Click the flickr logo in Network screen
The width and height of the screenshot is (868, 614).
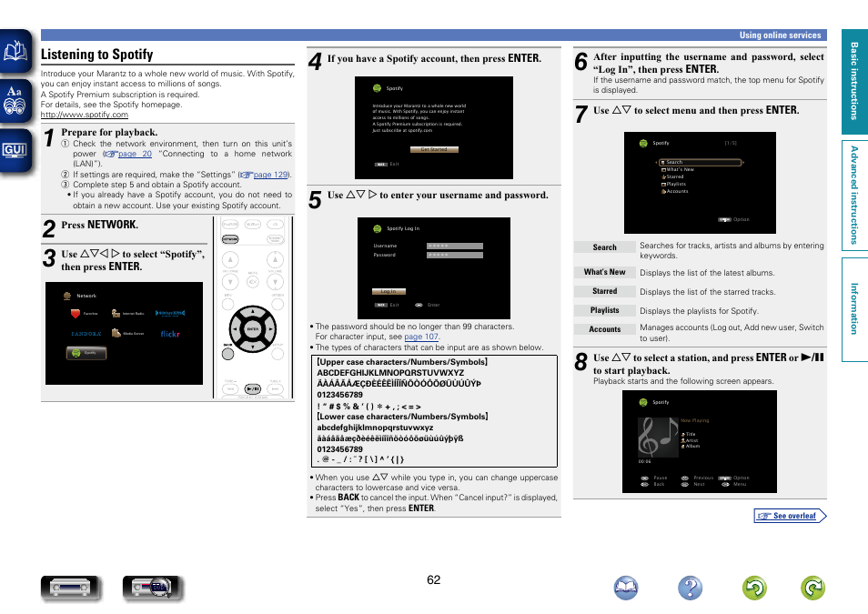tap(170, 334)
